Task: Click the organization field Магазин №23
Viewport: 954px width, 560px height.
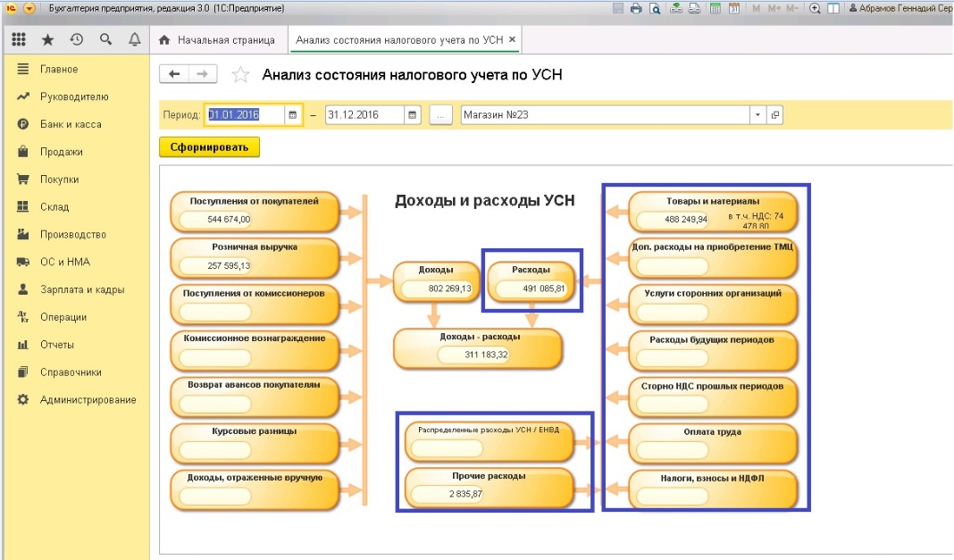Action: (x=605, y=115)
